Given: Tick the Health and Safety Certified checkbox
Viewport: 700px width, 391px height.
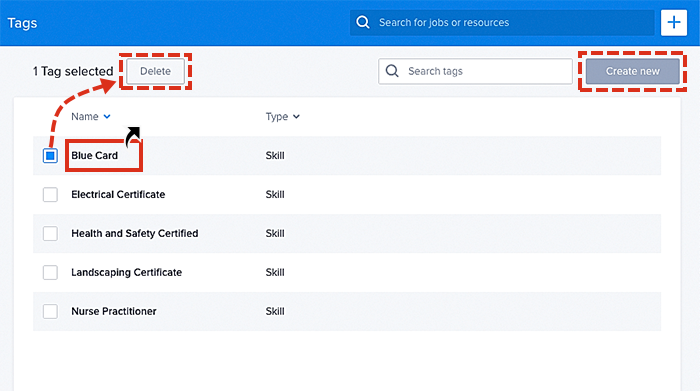Looking at the screenshot, I should tap(50, 233).
